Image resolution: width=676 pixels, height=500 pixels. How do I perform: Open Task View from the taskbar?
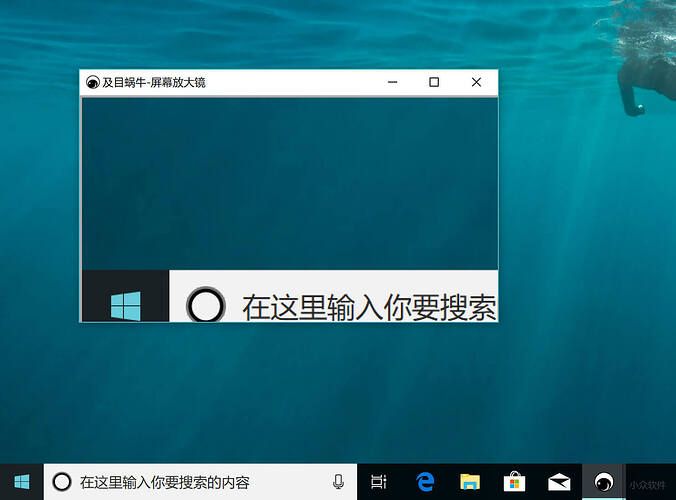click(379, 482)
